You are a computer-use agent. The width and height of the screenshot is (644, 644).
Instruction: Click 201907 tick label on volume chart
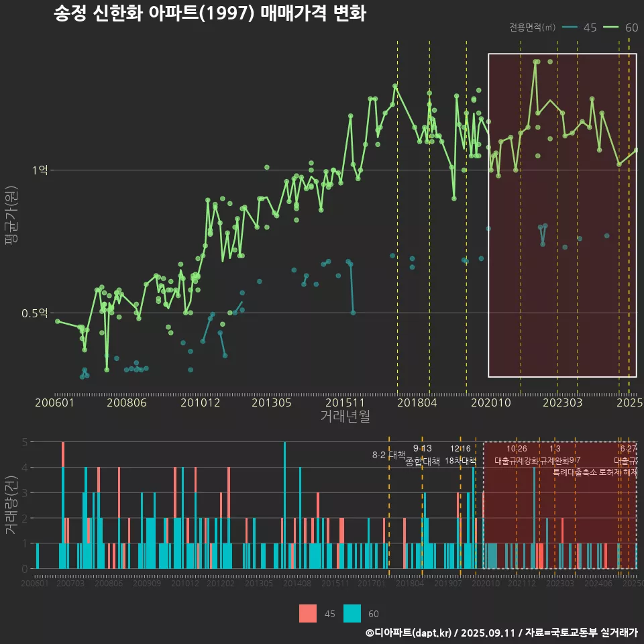[448, 583]
